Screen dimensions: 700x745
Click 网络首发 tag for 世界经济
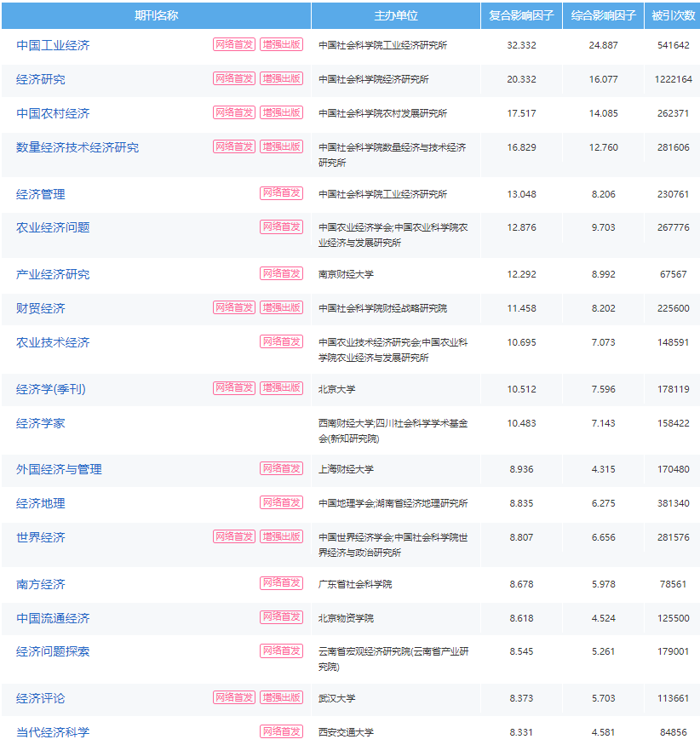(x=234, y=537)
